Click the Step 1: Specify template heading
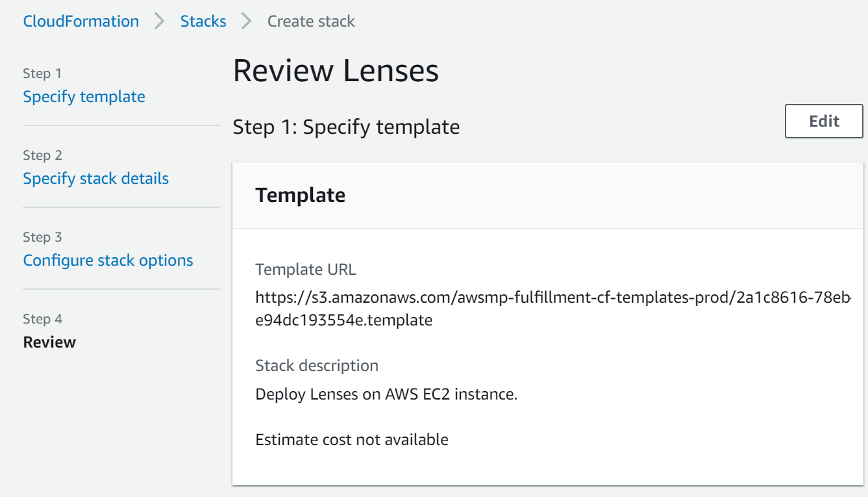Viewport: 868px width, 497px height. pyautogui.click(x=346, y=127)
